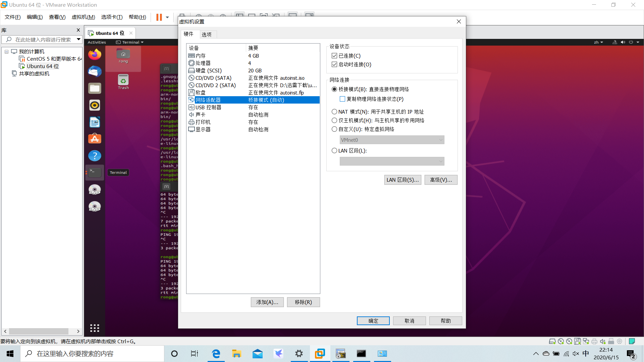
Task: Open the VMnet0 dropdown list
Action: click(x=392, y=140)
